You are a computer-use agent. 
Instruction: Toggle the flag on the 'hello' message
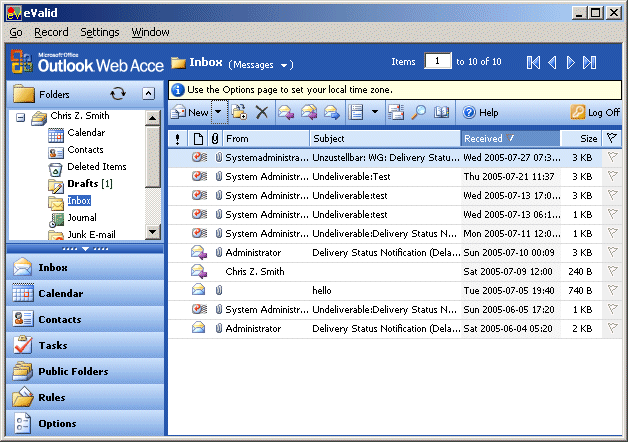pyautogui.click(x=612, y=290)
